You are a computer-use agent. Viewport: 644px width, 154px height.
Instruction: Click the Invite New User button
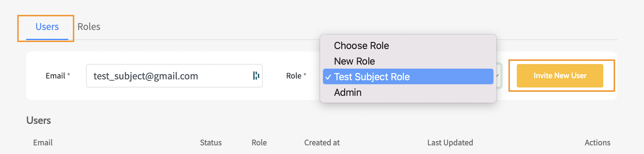coord(560,76)
